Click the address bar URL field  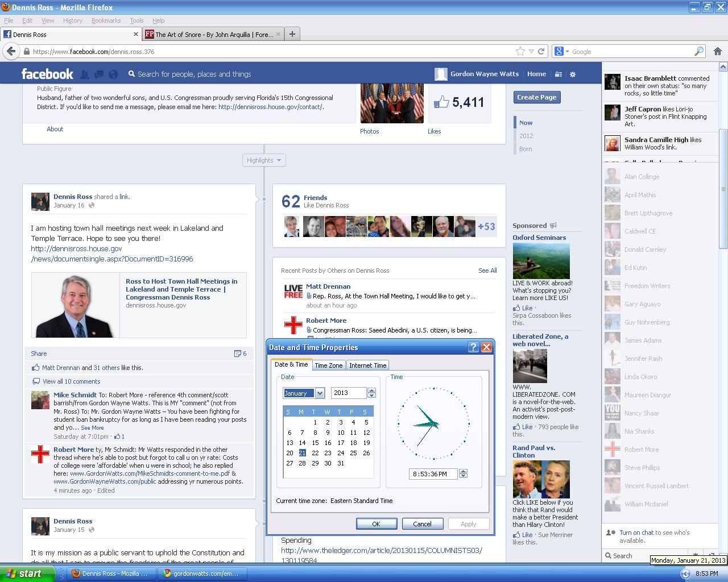point(273,51)
